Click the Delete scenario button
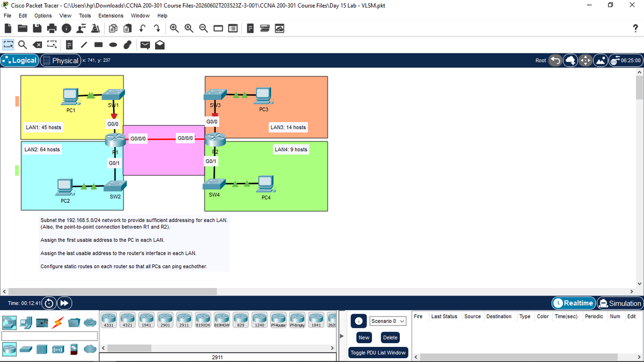Image resolution: width=644 pixels, height=362 pixels. tap(390, 337)
